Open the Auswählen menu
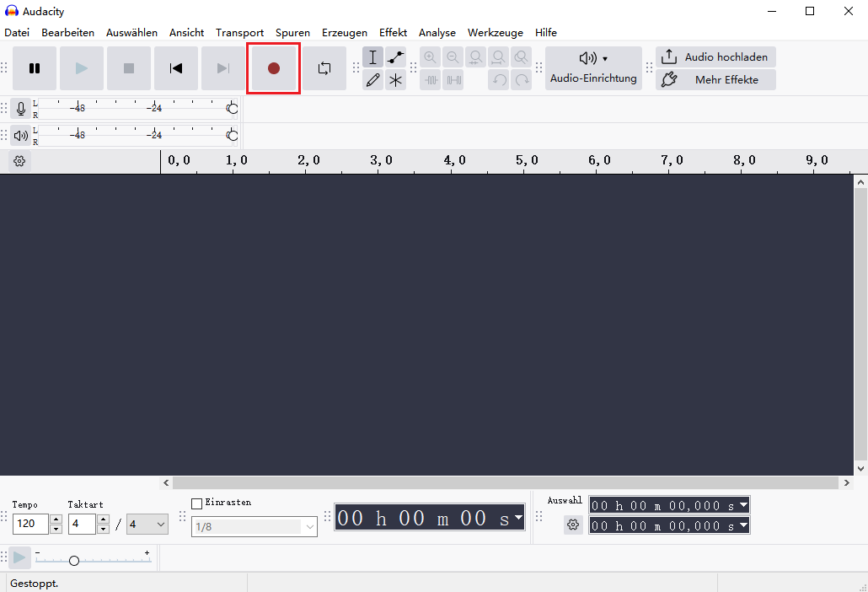Screen dimensions: 868x592 (x=131, y=33)
